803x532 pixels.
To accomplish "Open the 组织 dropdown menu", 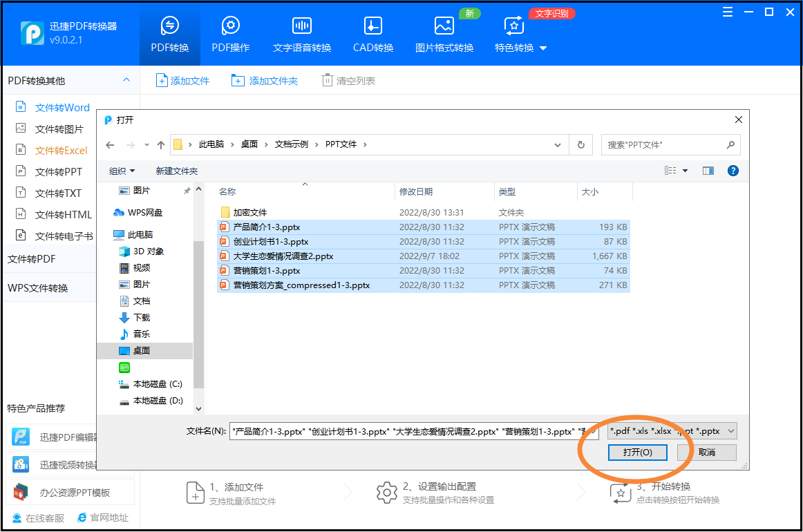I will coord(122,171).
